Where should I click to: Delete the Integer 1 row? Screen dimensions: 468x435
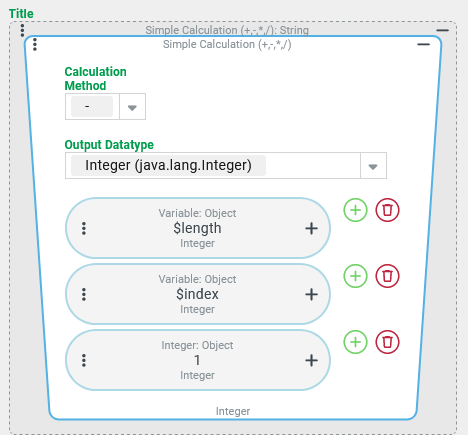[387, 342]
